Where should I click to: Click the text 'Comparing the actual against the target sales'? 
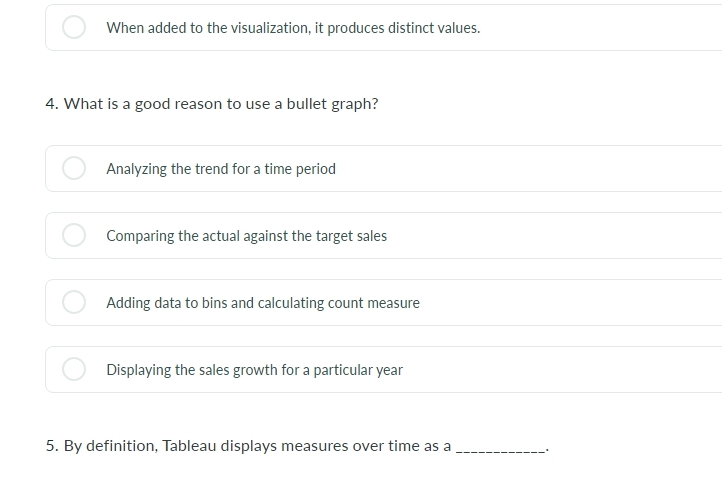[x=246, y=236]
